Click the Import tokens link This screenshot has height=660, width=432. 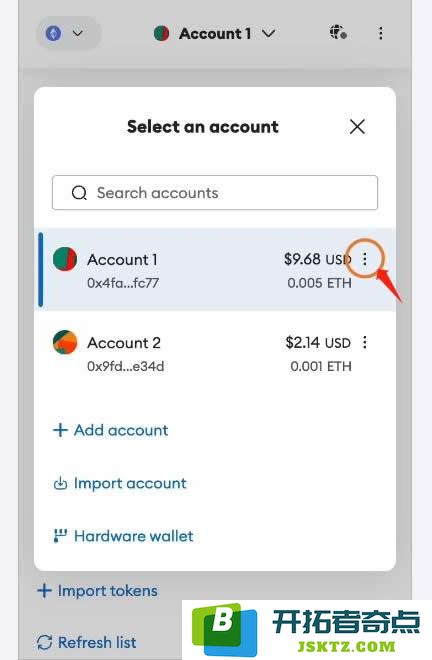(97, 591)
